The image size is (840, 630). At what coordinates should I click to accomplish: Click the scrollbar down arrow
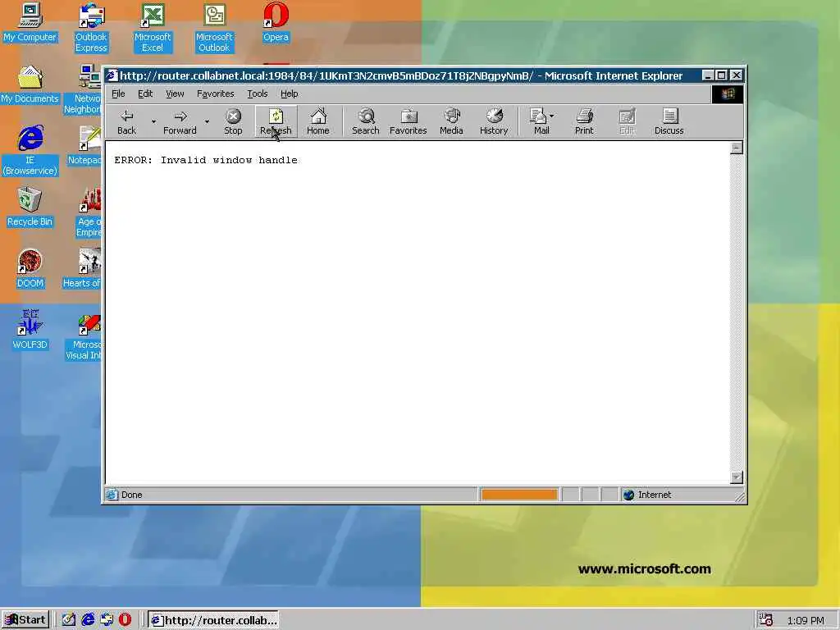tap(737, 477)
